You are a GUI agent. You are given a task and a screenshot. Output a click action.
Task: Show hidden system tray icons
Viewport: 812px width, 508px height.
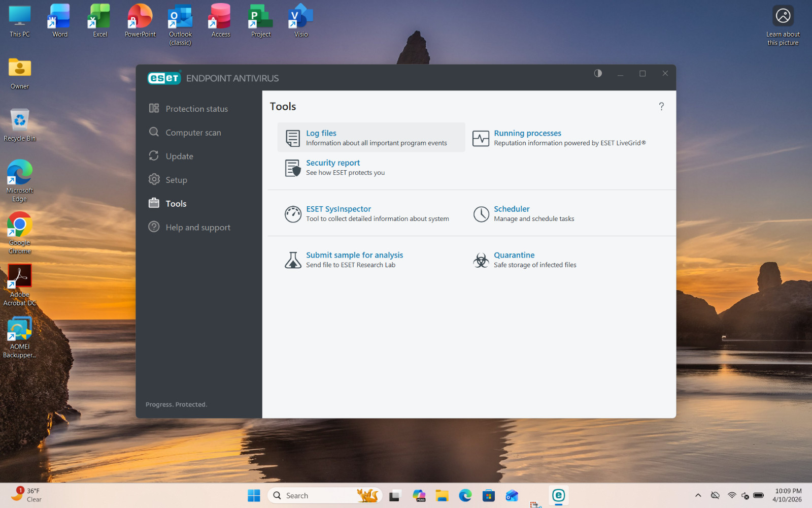pos(698,495)
